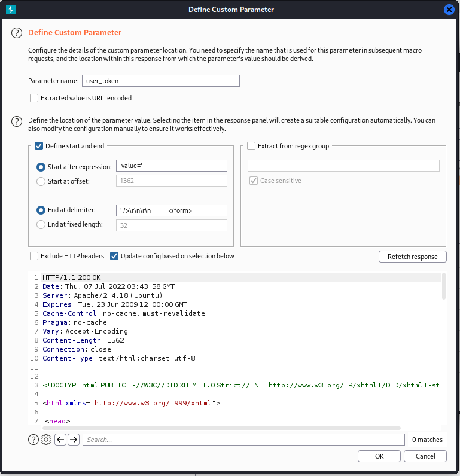Viewport: 460px width, 476px height.
Task: Open help icon beside parameter location description
Action: (17, 121)
